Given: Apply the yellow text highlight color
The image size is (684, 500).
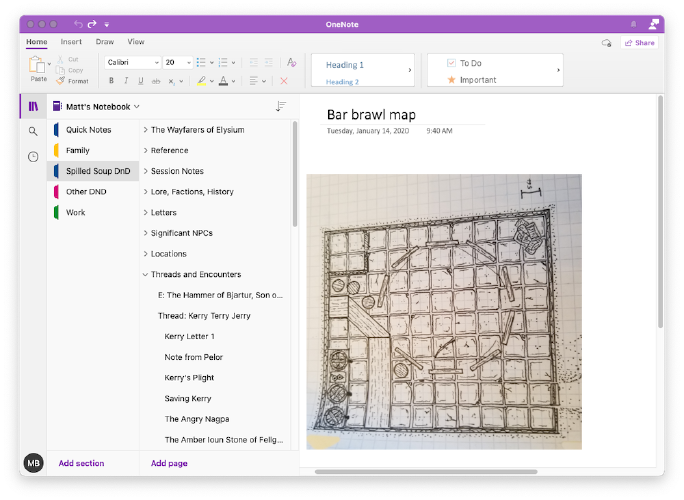Looking at the screenshot, I should 201,81.
